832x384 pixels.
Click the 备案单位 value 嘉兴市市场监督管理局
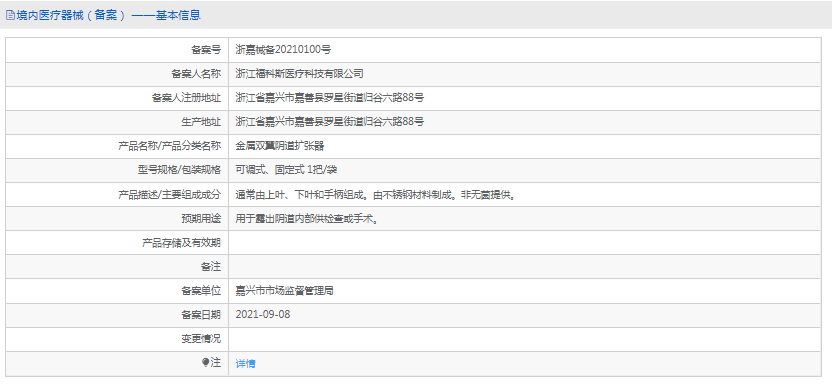point(284,291)
